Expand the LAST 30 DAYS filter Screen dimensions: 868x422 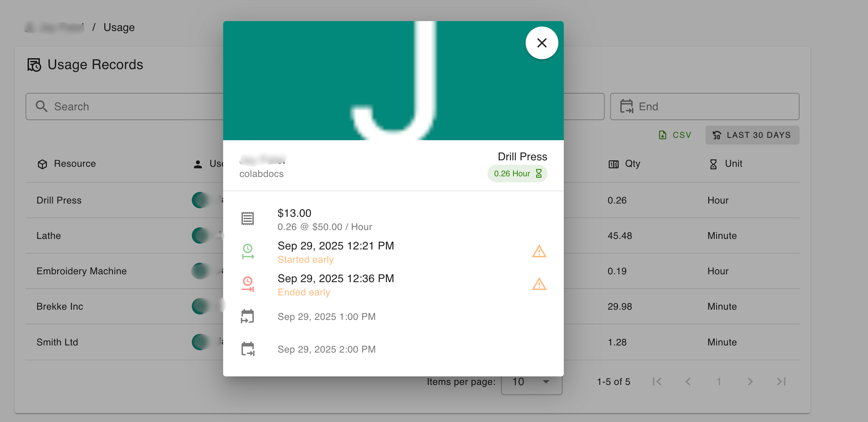[x=752, y=135]
